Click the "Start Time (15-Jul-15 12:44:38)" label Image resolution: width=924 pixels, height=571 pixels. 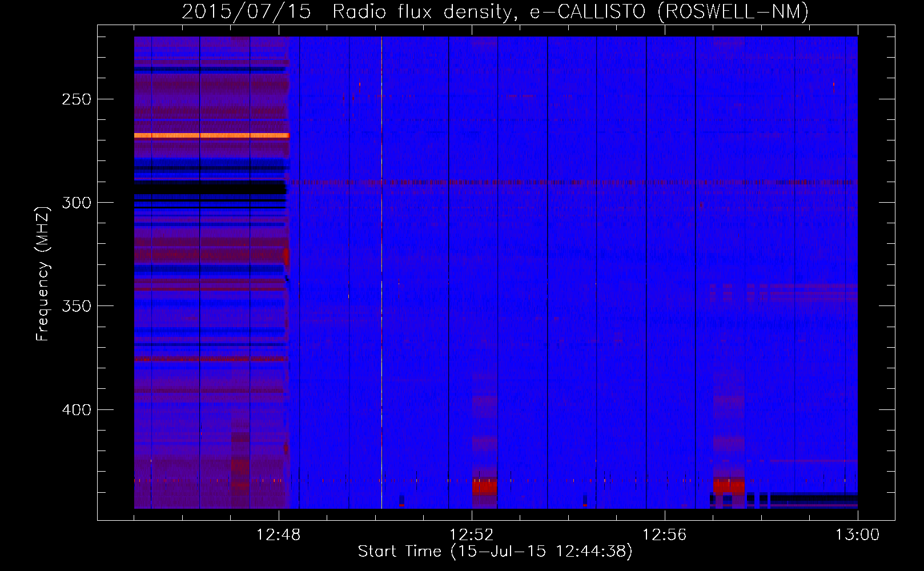[x=495, y=552]
